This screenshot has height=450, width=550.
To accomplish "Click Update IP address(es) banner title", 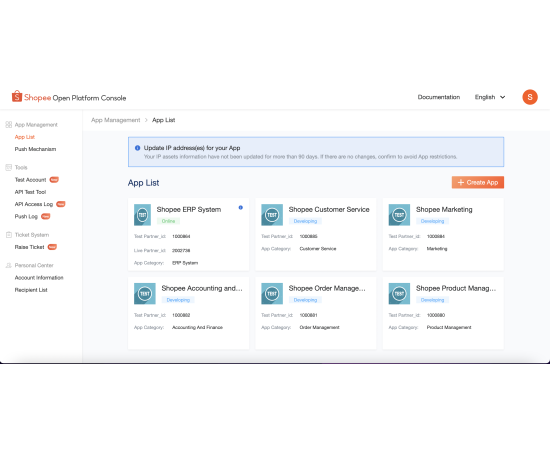I will (x=192, y=148).
